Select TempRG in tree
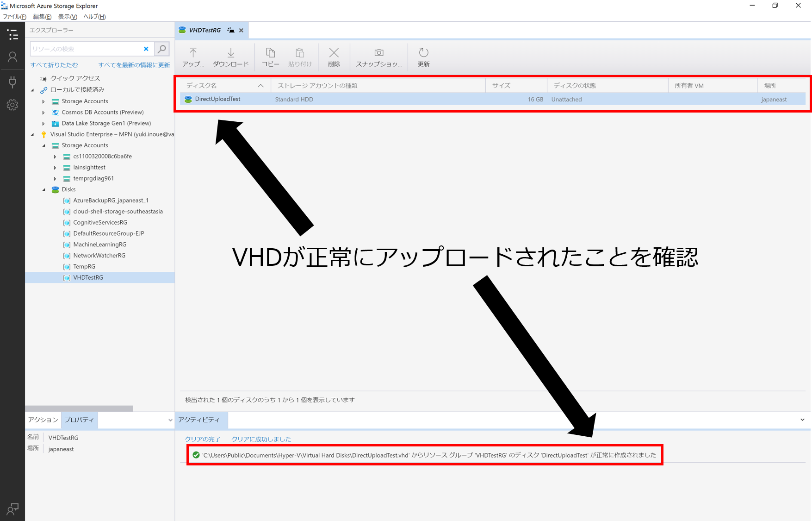Screen dimensions: 812x521 (84, 267)
